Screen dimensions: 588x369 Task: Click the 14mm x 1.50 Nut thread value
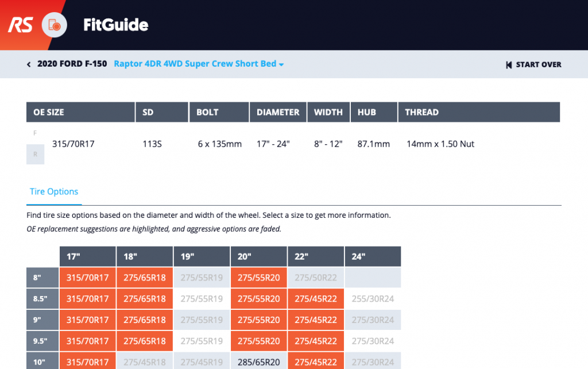tap(440, 144)
